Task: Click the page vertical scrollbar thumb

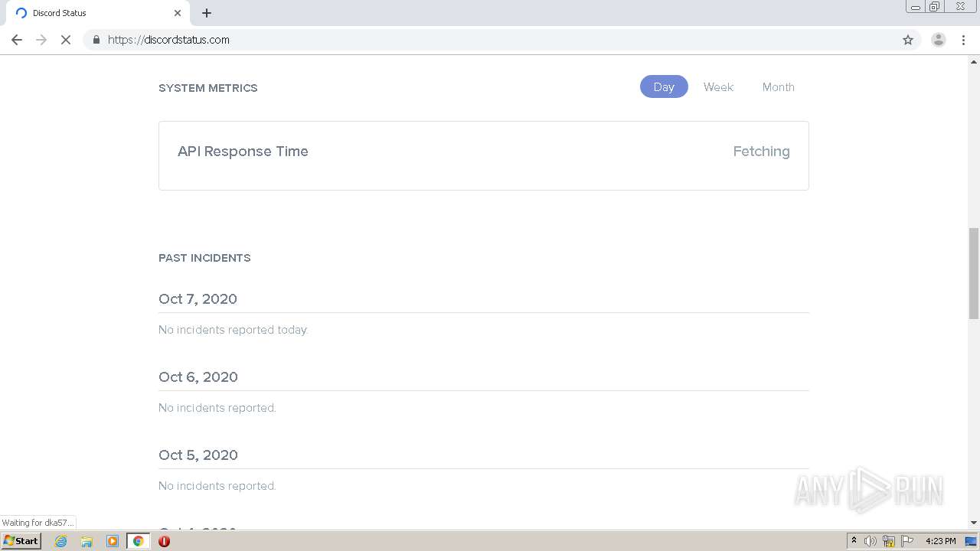Action: (974, 273)
